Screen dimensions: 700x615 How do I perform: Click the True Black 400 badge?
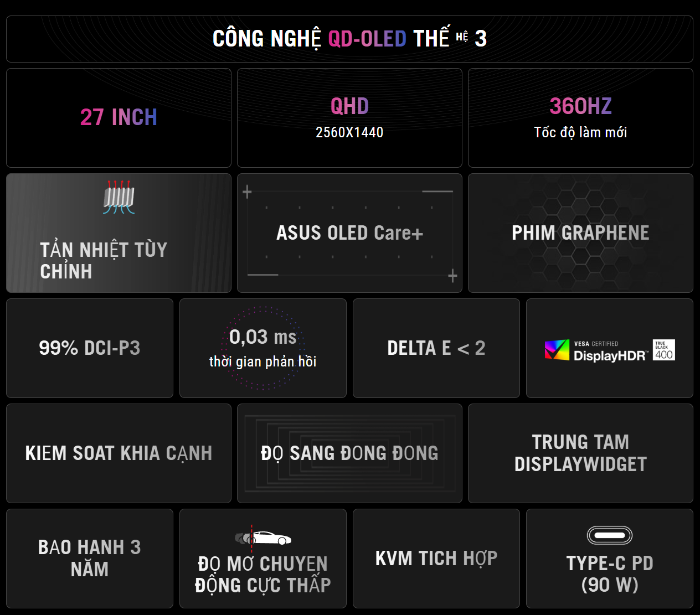point(663,350)
